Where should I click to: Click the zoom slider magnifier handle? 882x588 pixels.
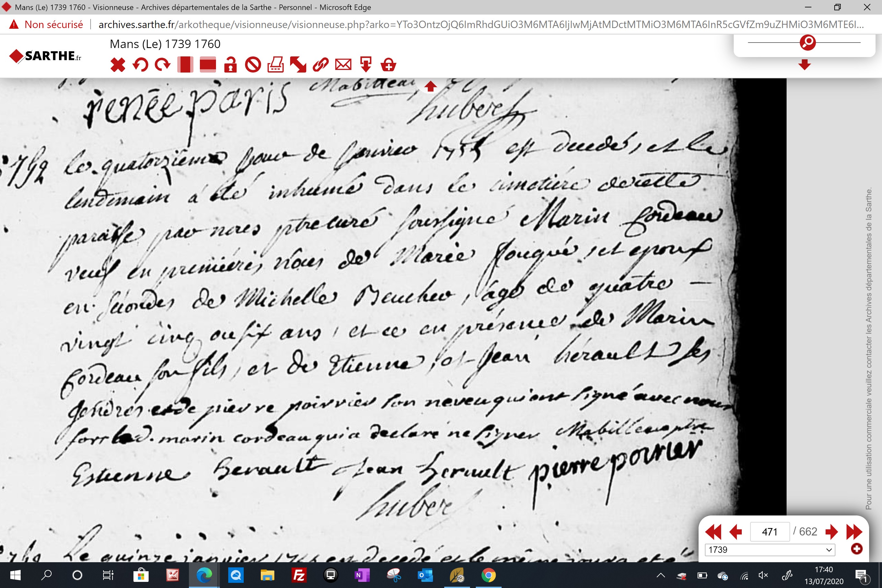(x=808, y=42)
